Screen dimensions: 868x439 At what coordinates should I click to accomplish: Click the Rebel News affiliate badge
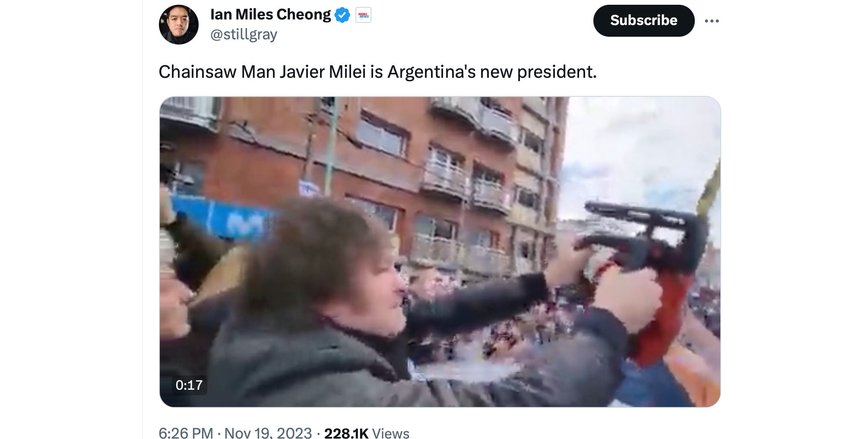coord(363,15)
